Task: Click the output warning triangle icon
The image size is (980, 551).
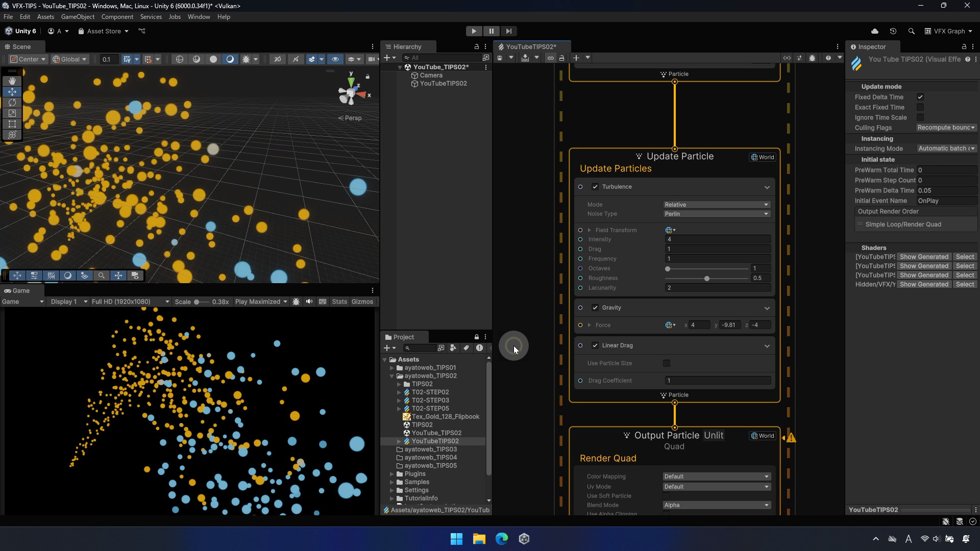Action: (x=791, y=438)
